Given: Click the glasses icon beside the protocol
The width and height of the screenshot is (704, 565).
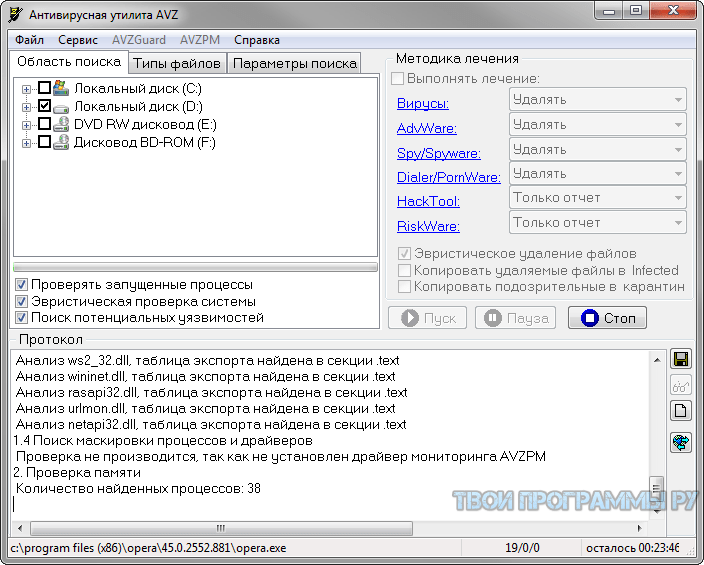Looking at the screenshot, I should click(681, 386).
